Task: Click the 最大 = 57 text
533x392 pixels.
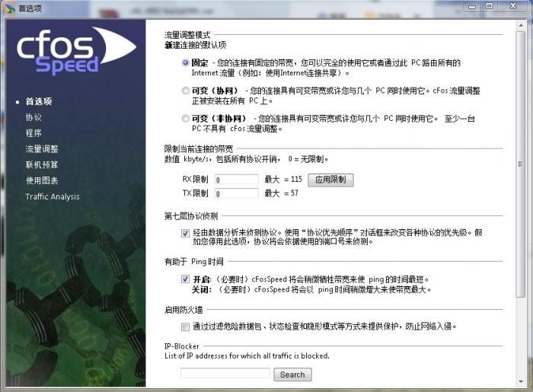Action: 282,193
